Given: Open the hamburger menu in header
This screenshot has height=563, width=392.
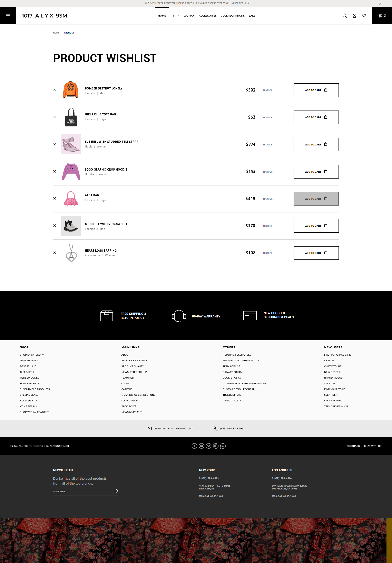Looking at the screenshot, I should coord(8,16).
